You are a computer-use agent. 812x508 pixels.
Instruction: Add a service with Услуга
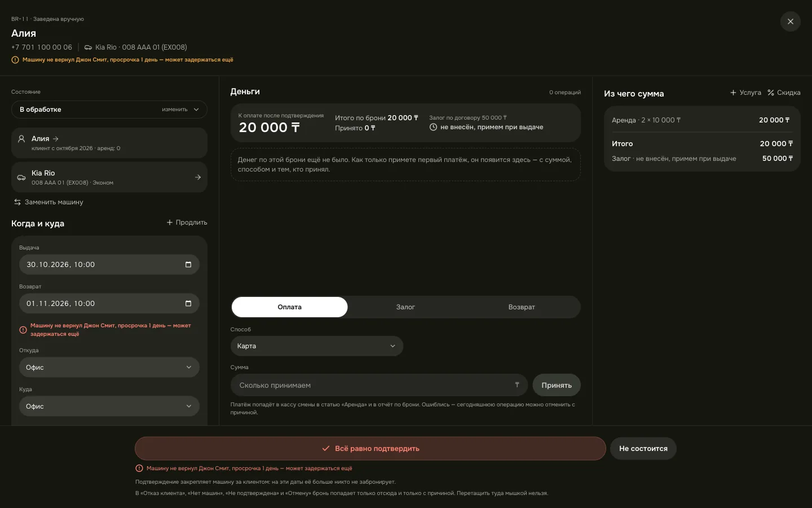click(745, 93)
